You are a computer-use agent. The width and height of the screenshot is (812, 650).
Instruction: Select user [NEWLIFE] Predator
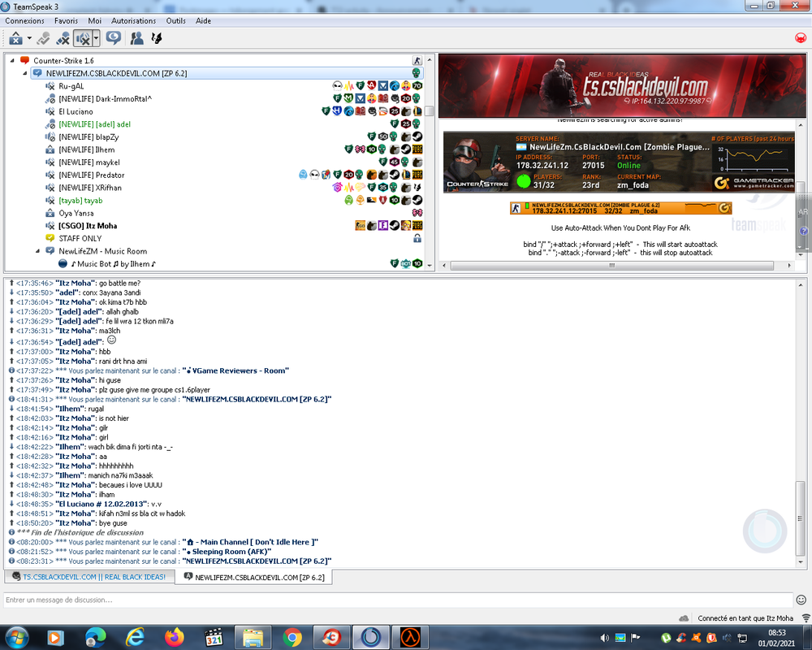click(91, 175)
